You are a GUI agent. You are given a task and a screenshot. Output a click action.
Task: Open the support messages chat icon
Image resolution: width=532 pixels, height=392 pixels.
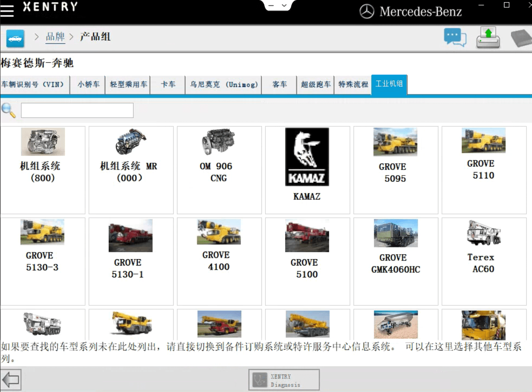point(455,37)
